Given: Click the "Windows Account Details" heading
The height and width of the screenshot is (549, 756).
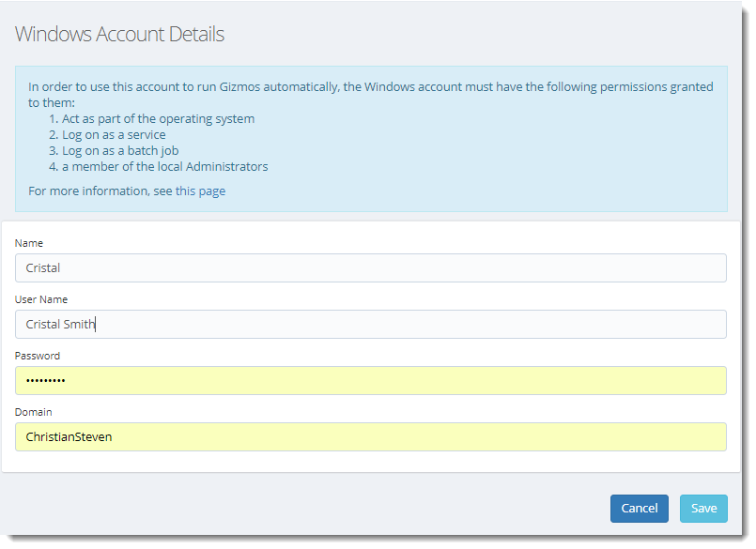Looking at the screenshot, I should coord(119,34).
